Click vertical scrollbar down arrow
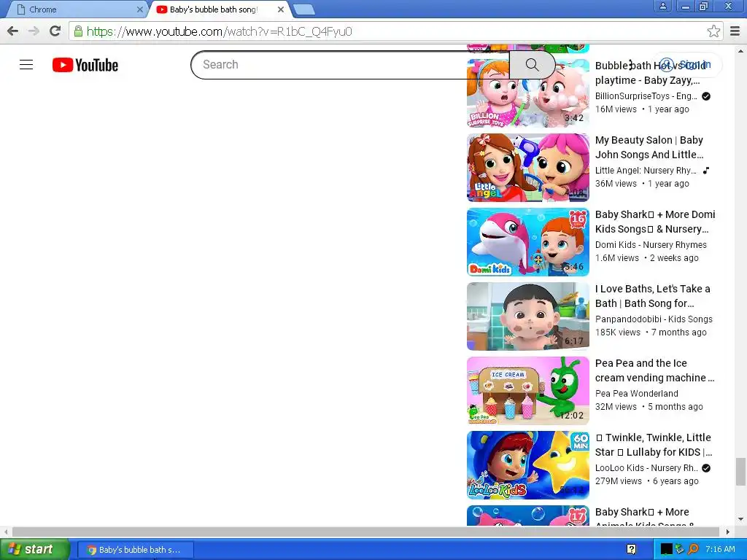747x560 pixels. [740, 519]
